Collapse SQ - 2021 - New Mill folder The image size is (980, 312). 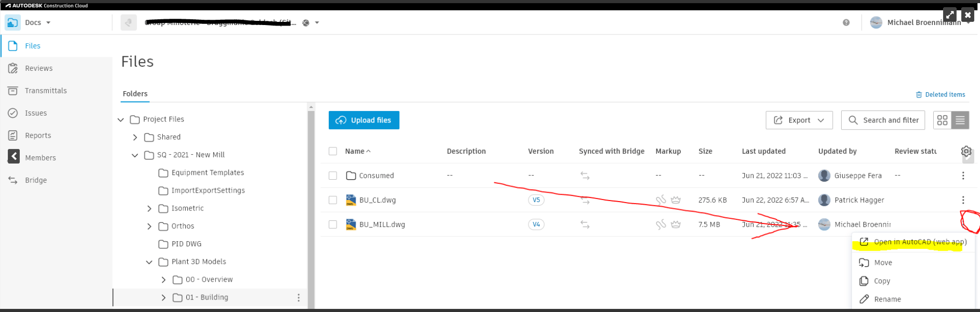(x=135, y=155)
